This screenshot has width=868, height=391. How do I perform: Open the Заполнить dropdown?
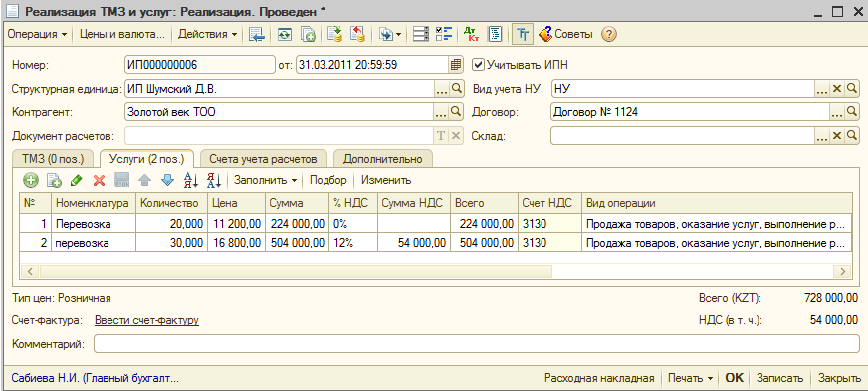click(265, 180)
